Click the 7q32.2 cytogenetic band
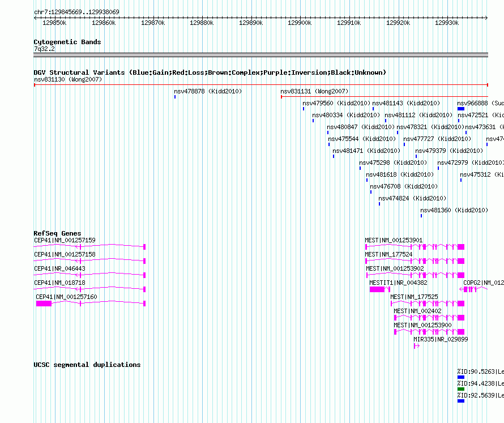 [260, 55]
